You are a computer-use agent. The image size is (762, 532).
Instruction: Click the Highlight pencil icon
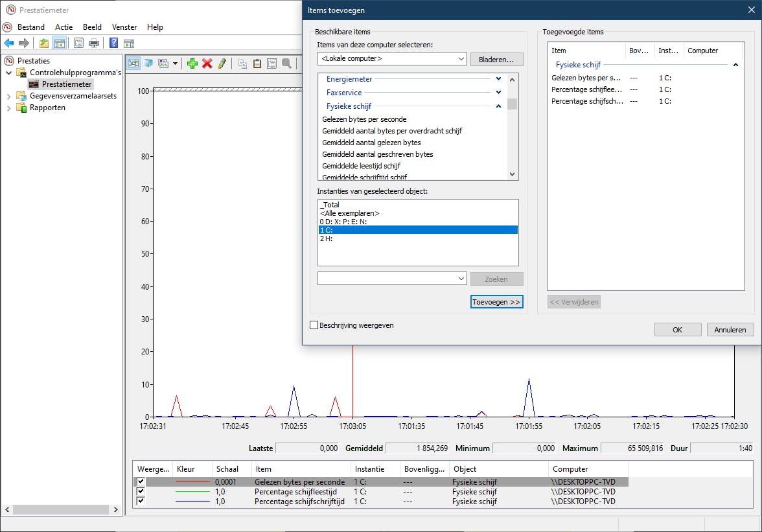[x=222, y=63]
